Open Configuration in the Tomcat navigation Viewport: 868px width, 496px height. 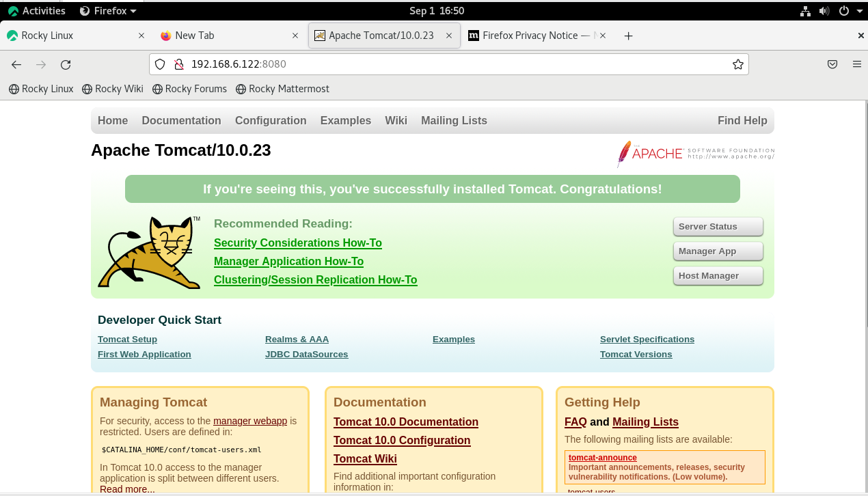[x=271, y=120]
